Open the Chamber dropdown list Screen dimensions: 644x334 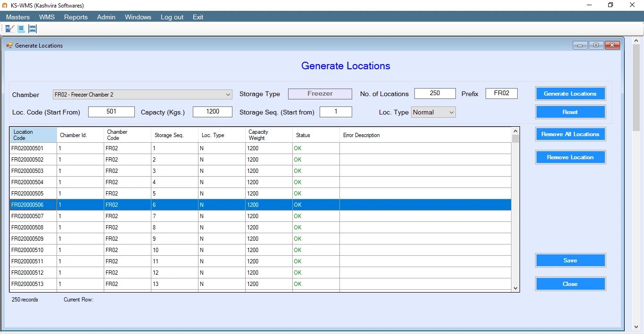point(229,94)
